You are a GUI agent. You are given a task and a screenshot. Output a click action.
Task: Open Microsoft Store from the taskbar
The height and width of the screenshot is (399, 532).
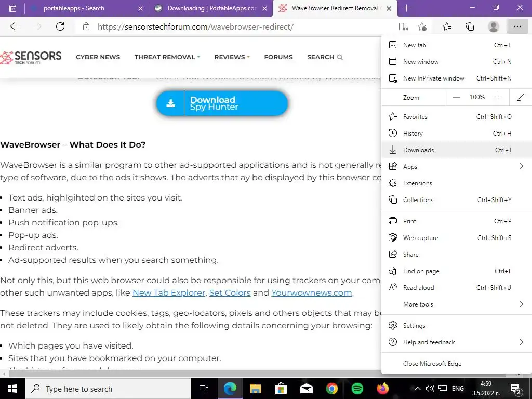281,389
